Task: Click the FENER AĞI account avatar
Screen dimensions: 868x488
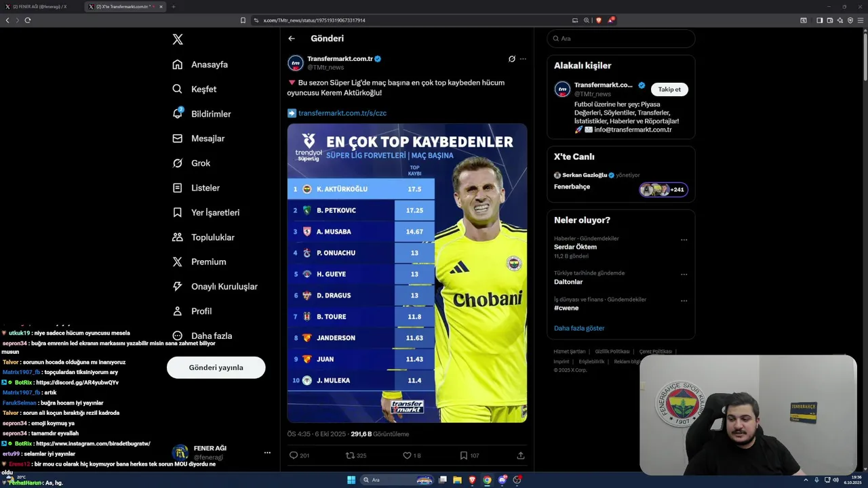Action: click(x=180, y=453)
